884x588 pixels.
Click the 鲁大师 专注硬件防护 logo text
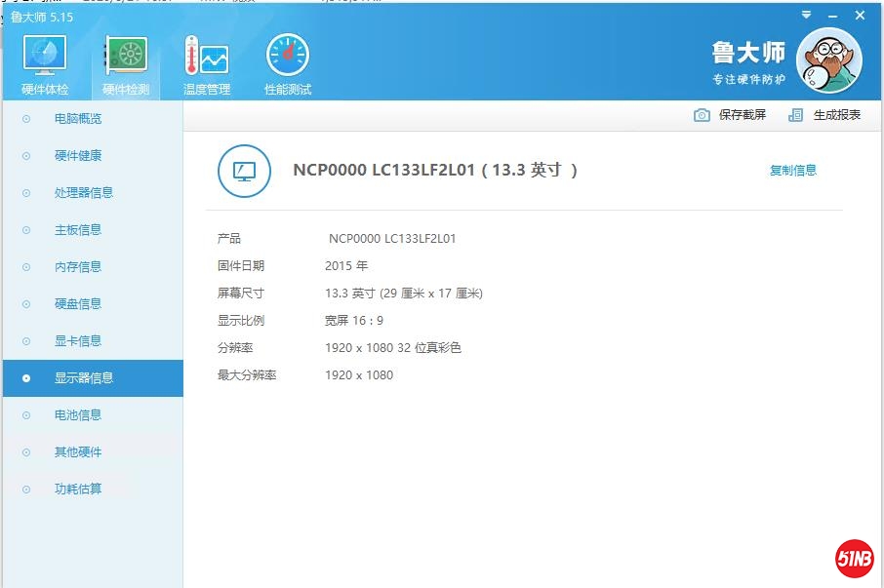click(x=748, y=62)
